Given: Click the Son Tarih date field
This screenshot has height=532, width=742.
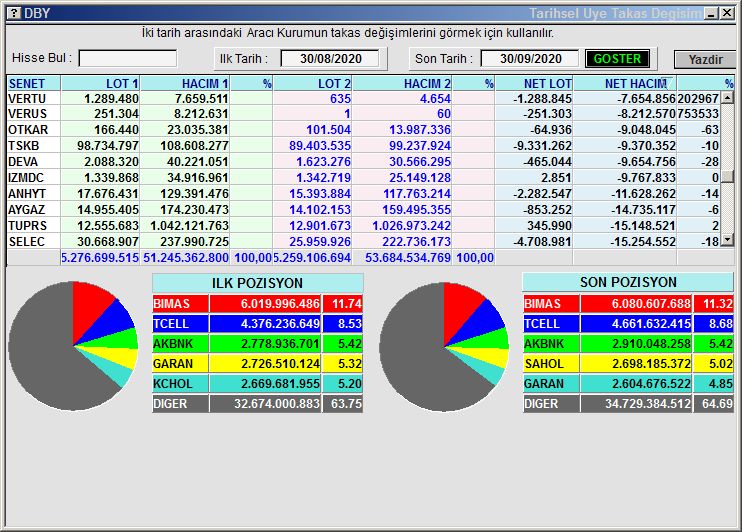Looking at the screenshot, I should click(530, 59).
